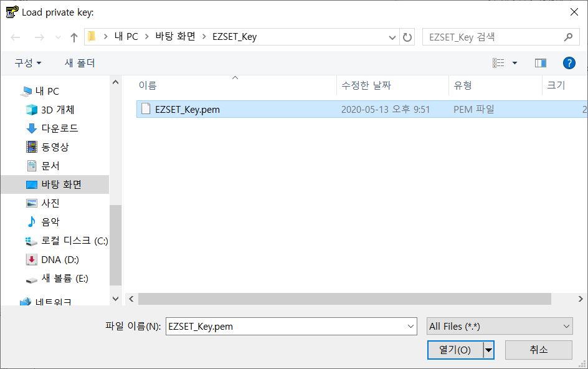Select DNA (D:) drive

click(x=60, y=259)
